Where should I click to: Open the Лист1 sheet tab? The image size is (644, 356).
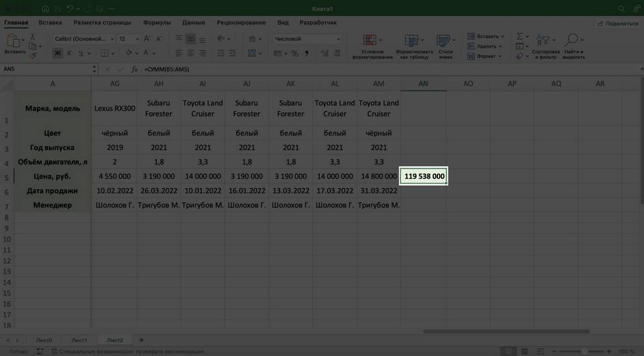[79, 340]
